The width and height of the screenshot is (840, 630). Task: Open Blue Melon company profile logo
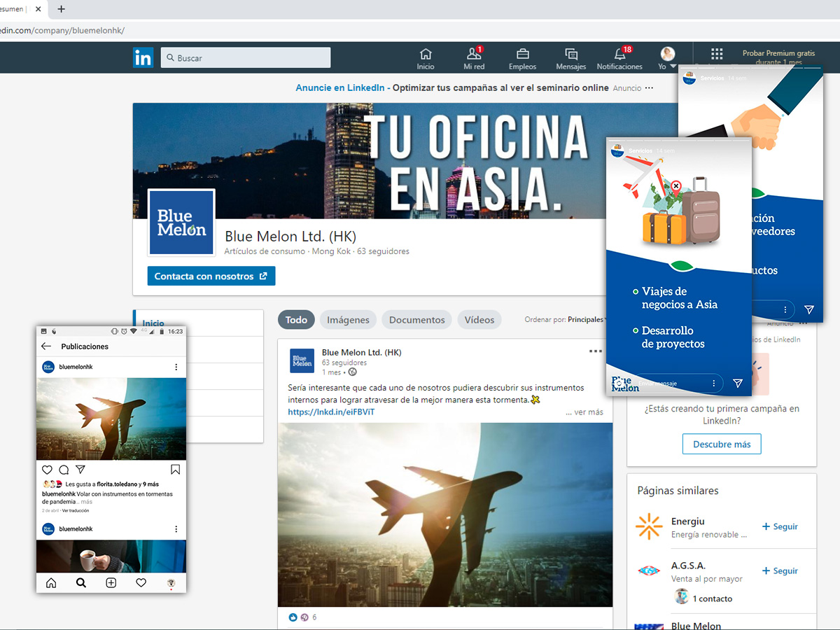(181, 222)
